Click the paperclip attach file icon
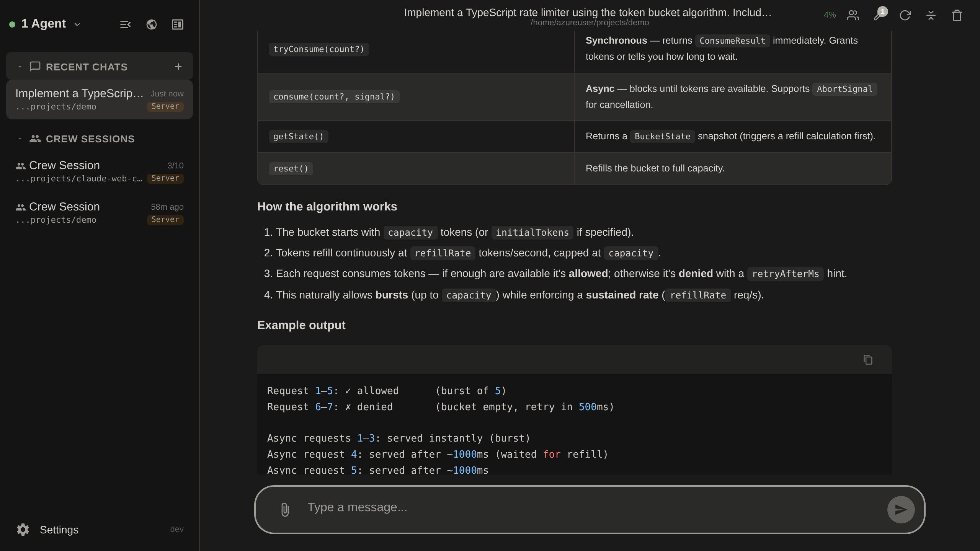This screenshot has width=980, height=551. (285, 509)
